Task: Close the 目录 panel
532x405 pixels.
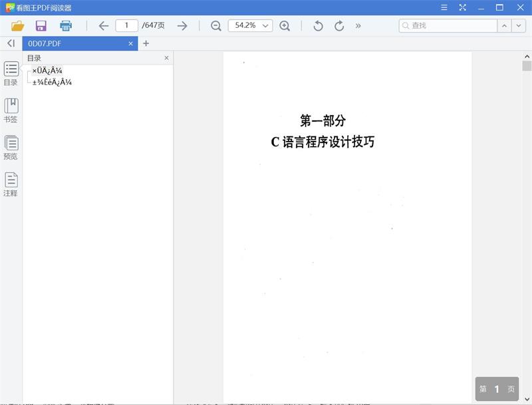Action: [167, 58]
